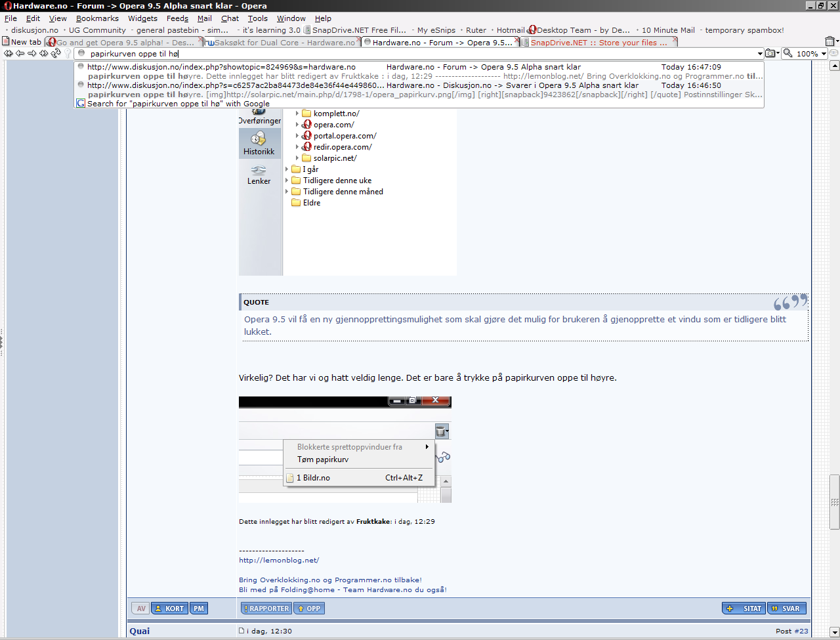Open the File menu

(x=10, y=18)
